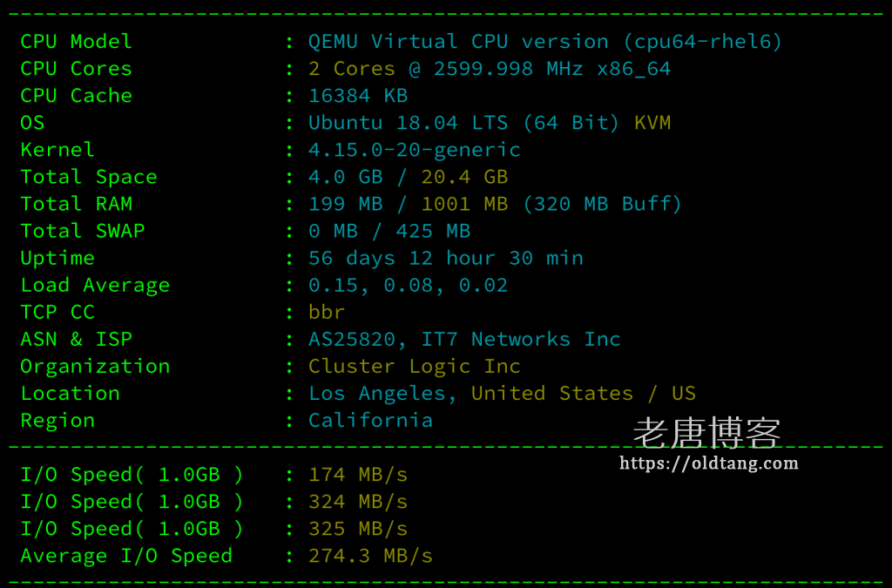Click the https://oldtang.com watermark link

click(x=709, y=463)
